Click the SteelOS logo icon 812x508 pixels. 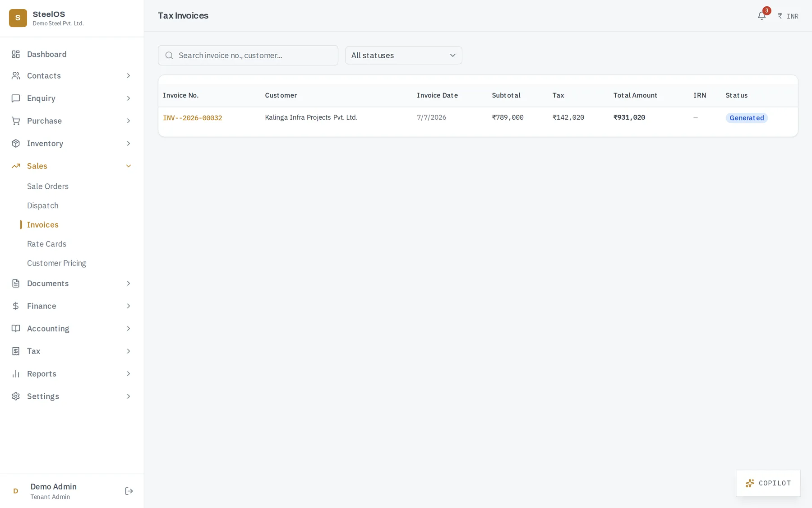click(x=18, y=18)
